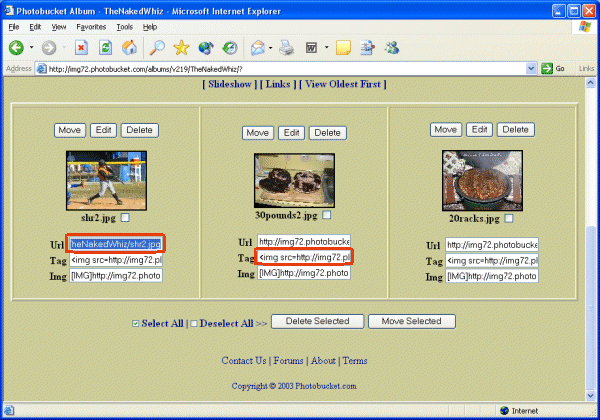Open the Edit menu

pos(35,27)
